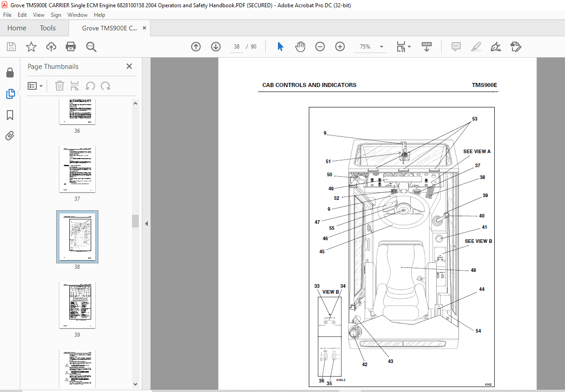
Task: Open the thumbnails options dropdown menu
Action: (x=35, y=86)
